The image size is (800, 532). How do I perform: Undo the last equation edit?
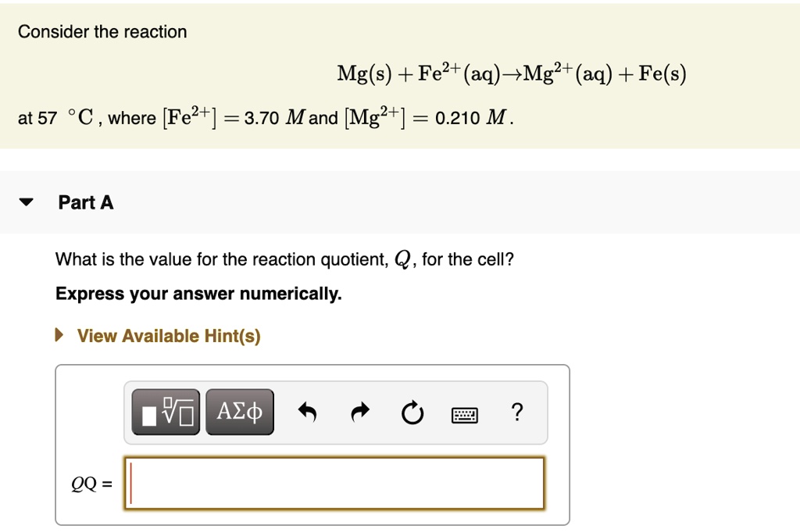coord(307,412)
